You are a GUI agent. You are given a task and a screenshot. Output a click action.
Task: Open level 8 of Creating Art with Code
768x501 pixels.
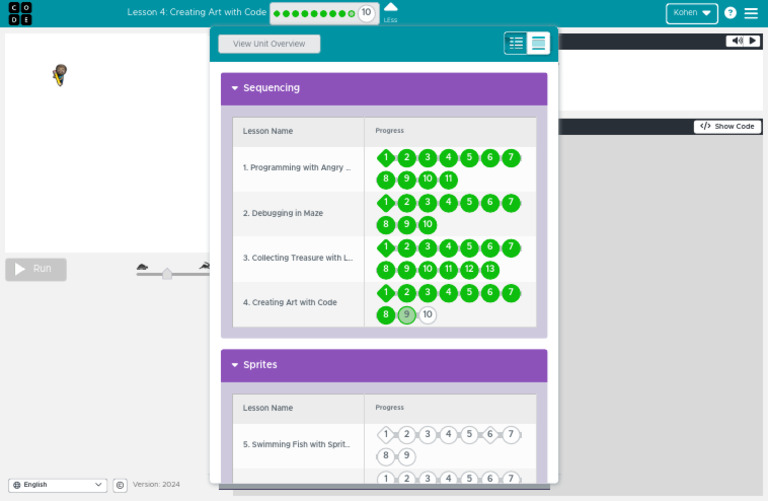pyautogui.click(x=386, y=314)
